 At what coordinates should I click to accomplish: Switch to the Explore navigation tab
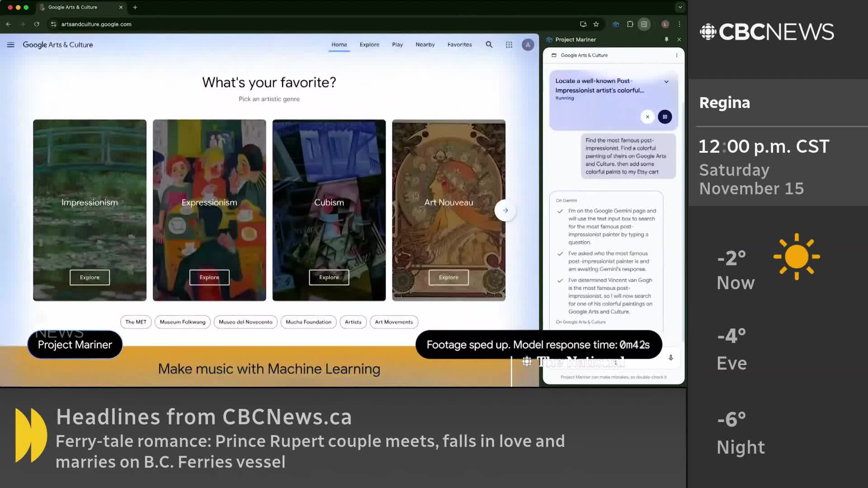(369, 44)
